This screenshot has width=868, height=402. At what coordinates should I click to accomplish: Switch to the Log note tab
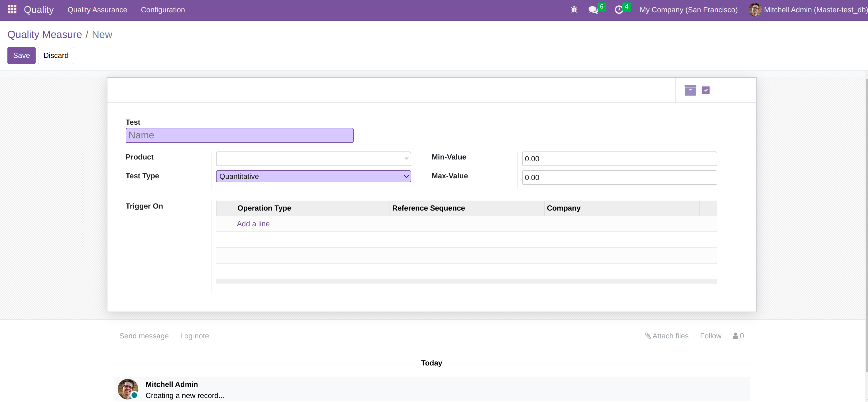[x=194, y=336]
